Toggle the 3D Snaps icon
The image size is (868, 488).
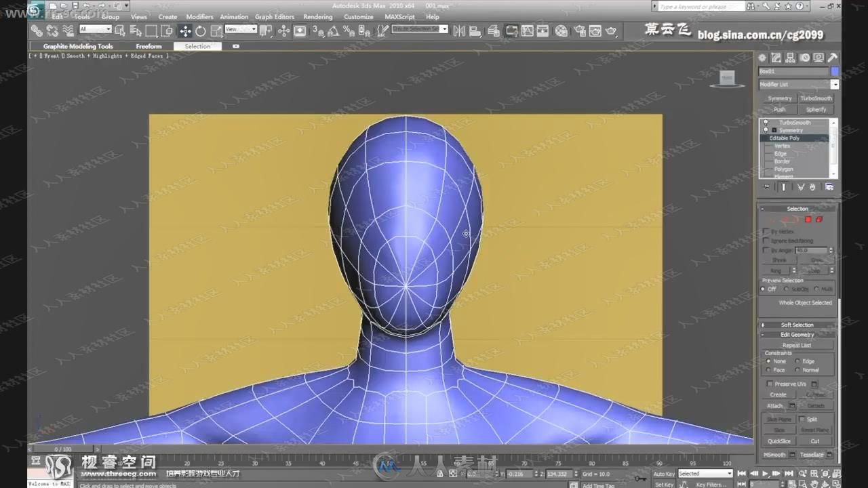point(318,30)
